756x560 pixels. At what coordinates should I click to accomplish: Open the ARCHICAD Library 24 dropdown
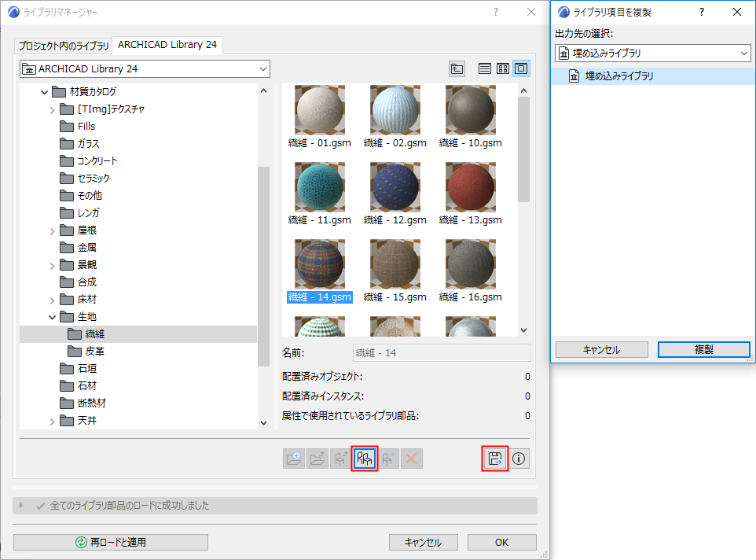[x=145, y=69]
